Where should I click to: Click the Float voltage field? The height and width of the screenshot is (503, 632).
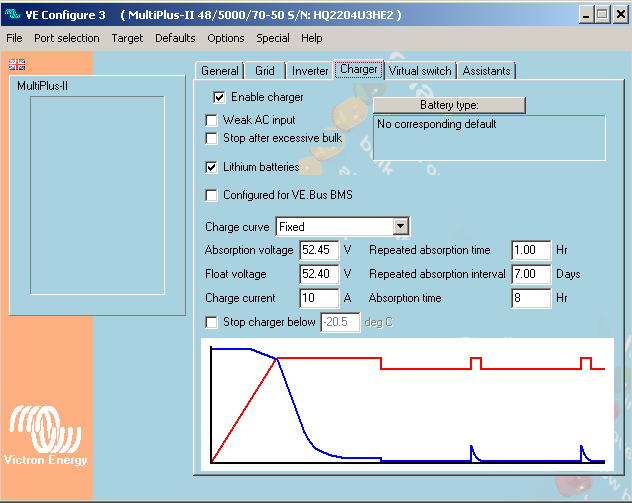(x=319, y=274)
